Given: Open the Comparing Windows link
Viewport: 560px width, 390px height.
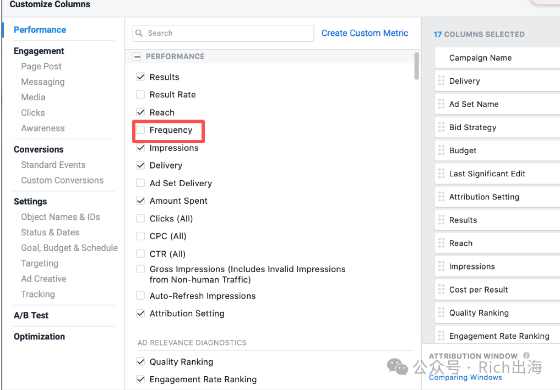Looking at the screenshot, I should coord(465,377).
